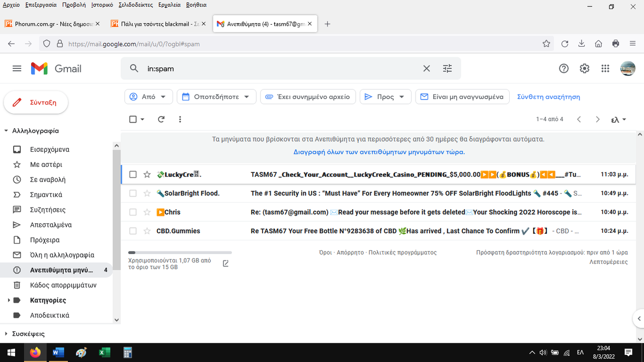Viewport: 644px width, 362px height.
Task: Open Πολιτικές προγράμματος link
Action: 403,252
